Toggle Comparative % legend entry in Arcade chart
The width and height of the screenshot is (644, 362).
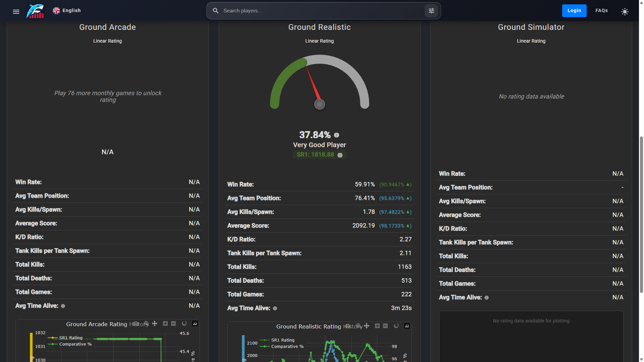click(x=75, y=344)
